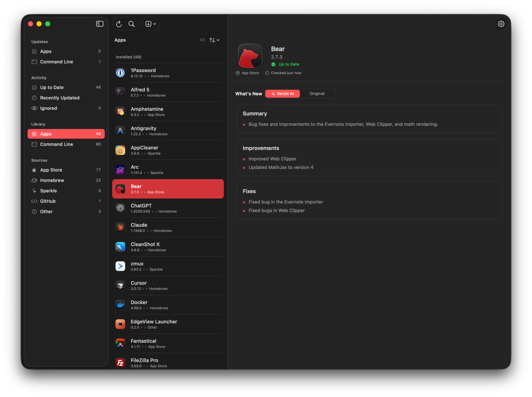The width and height of the screenshot is (532, 397).
Task: Click "Updated MathJax to version 4"
Action: click(281, 167)
